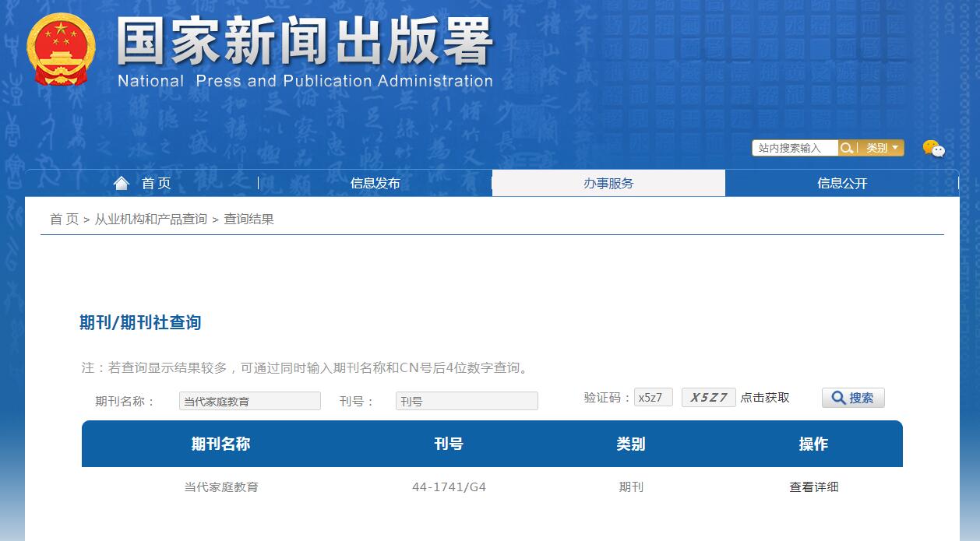This screenshot has height=541, width=980.
Task: Click the magnifier icon inside 搜索 button
Action: tap(838, 397)
